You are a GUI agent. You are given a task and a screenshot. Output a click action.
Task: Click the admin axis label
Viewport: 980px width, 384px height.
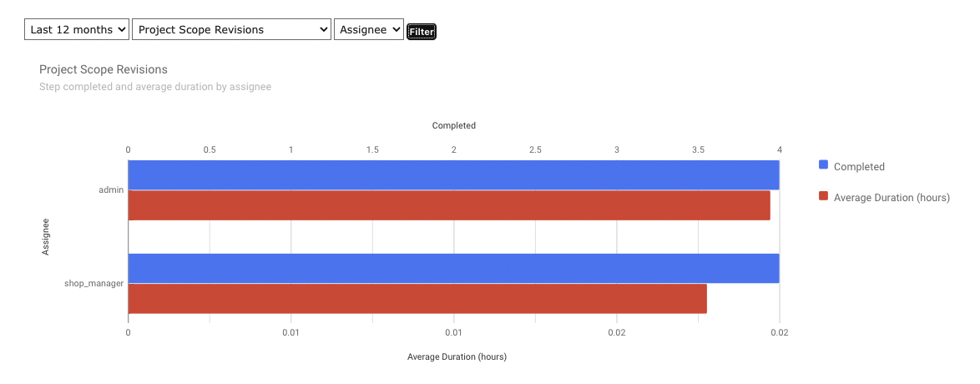coord(111,190)
